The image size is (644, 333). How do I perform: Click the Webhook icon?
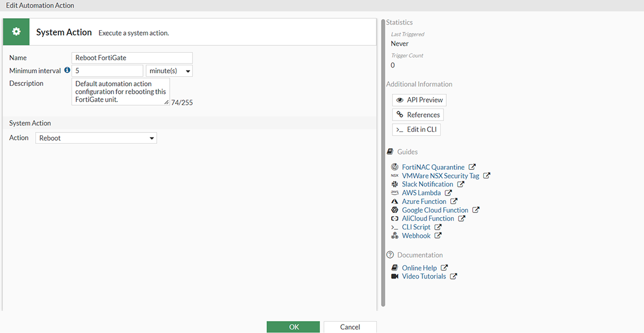pos(395,236)
